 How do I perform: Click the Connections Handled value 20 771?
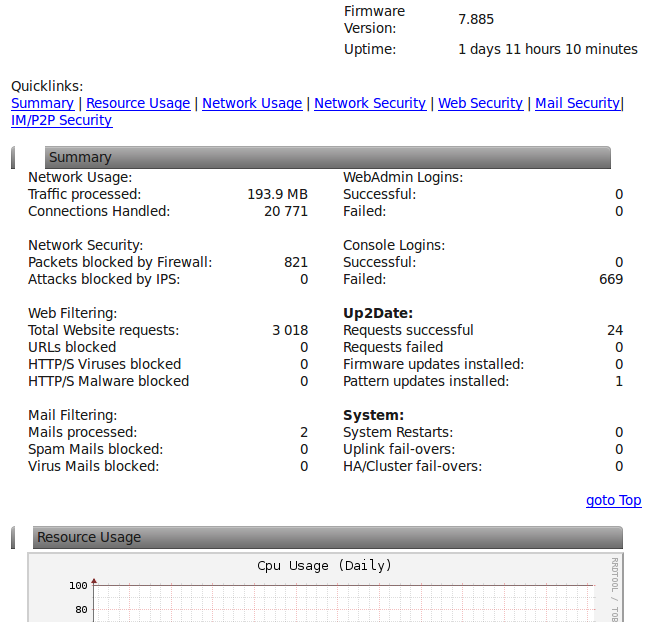pyautogui.click(x=286, y=211)
